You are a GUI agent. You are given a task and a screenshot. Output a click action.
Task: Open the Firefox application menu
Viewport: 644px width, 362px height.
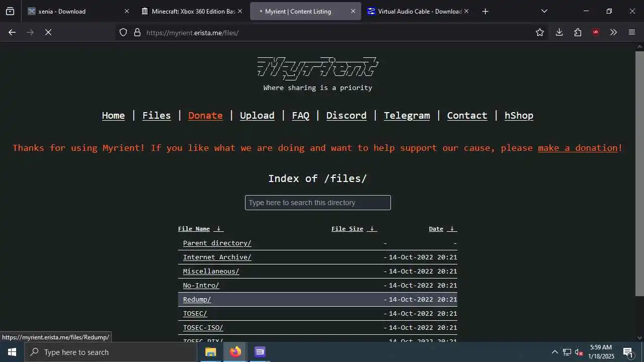click(632, 32)
